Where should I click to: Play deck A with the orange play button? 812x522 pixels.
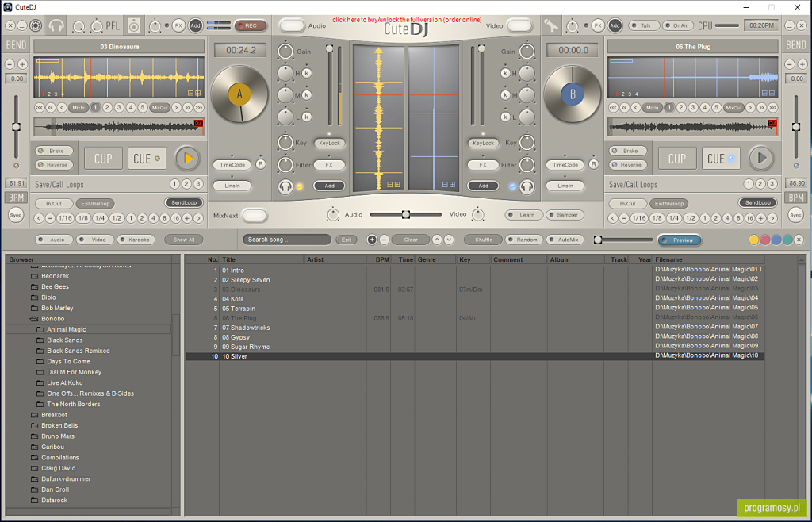tap(187, 159)
